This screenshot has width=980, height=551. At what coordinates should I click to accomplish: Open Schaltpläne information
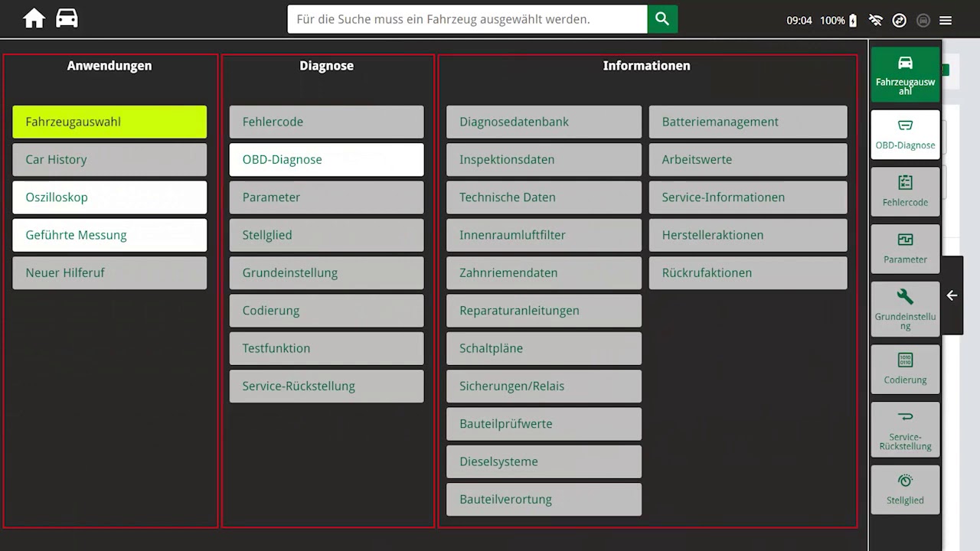pos(544,348)
